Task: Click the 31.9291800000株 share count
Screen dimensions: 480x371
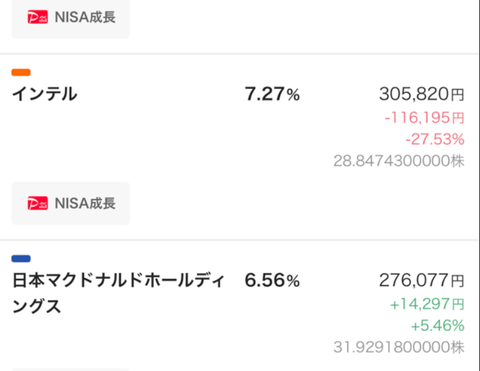Action: (399, 347)
